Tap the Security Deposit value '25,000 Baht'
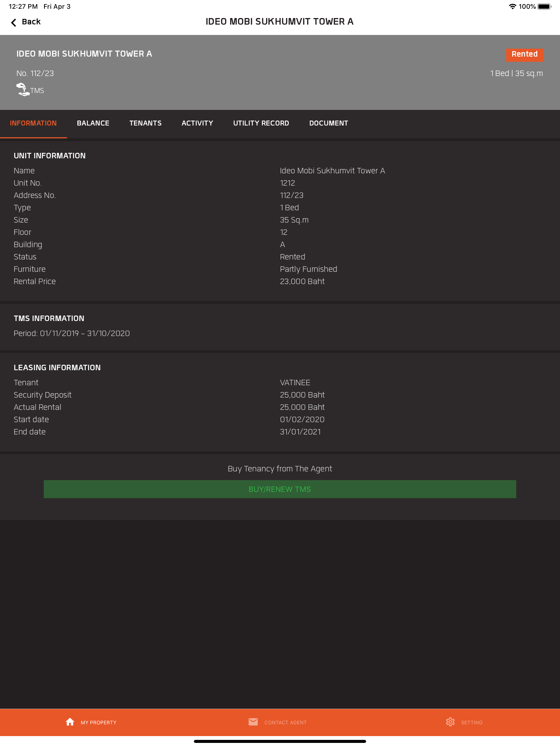This screenshot has height=747, width=560. [x=302, y=395]
